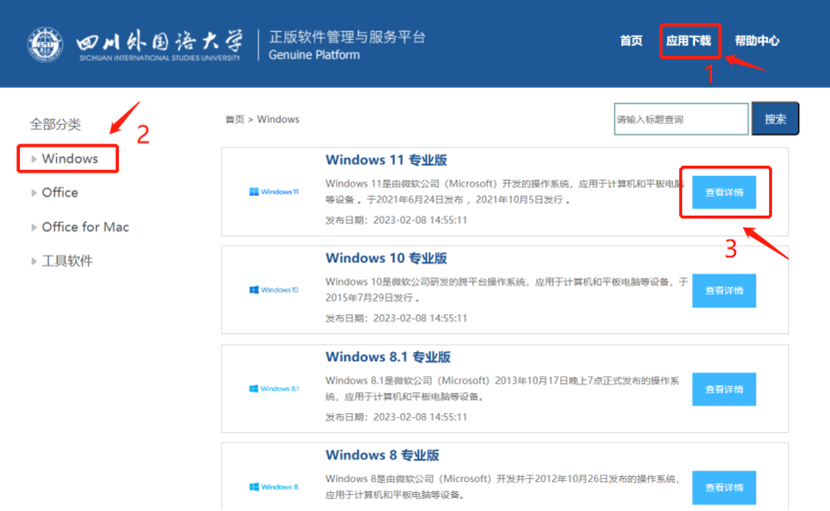Image resolution: width=830 pixels, height=511 pixels.
Task: Open the 首页 navigation tab
Action: pyautogui.click(x=631, y=41)
